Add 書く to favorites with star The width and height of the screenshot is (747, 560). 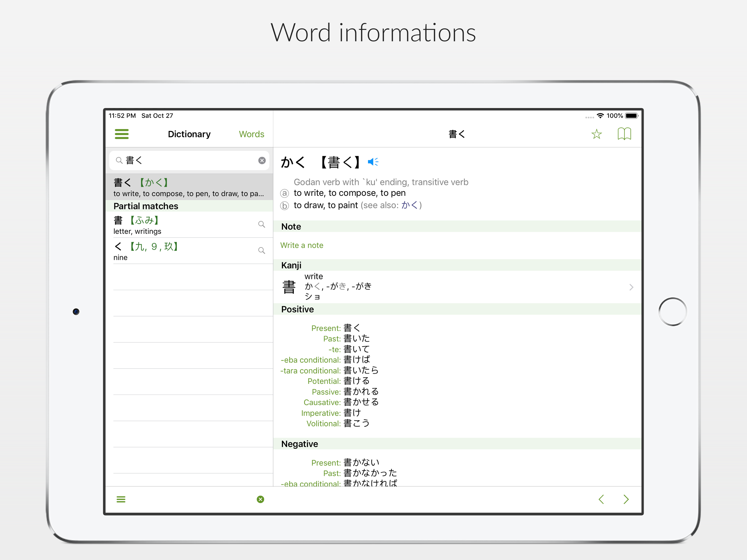point(596,134)
